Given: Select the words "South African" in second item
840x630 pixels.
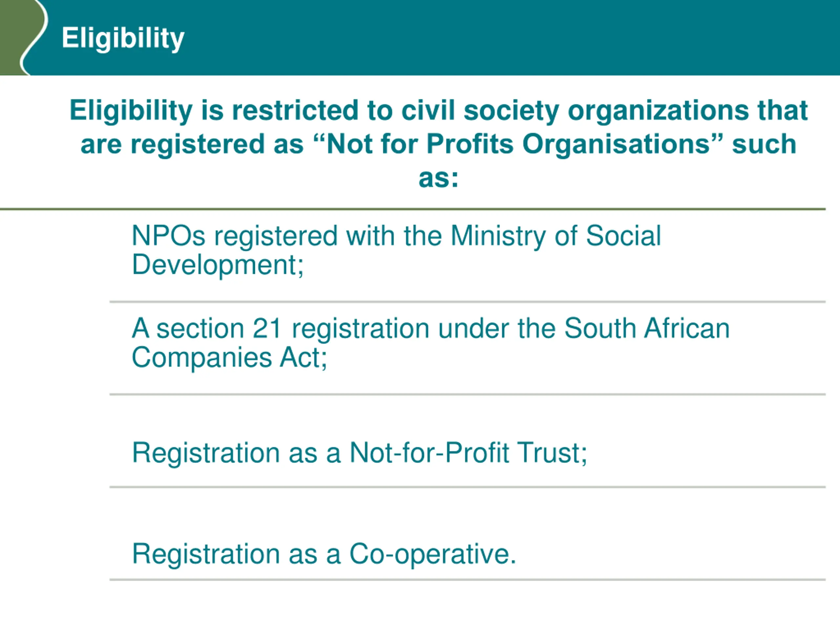Looking at the screenshot, I should [647, 328].
